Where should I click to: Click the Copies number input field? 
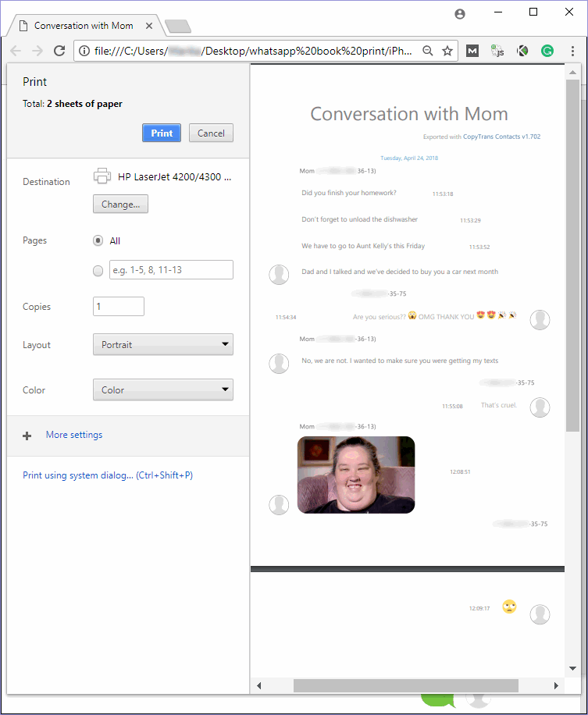pyautogui.click(x=119, y=307)
